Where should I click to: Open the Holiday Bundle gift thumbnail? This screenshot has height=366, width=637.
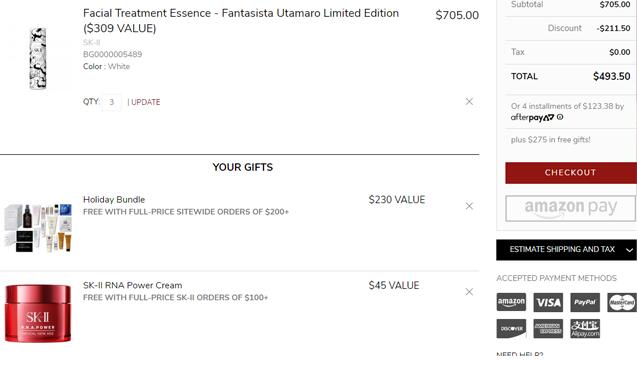(x=38, y=228)
